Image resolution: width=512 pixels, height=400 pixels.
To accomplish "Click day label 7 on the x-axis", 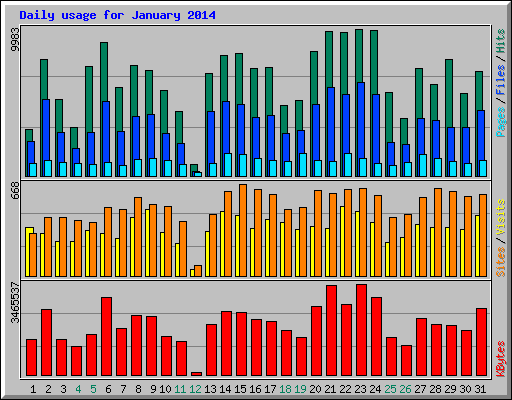I will tap(123, 389).
